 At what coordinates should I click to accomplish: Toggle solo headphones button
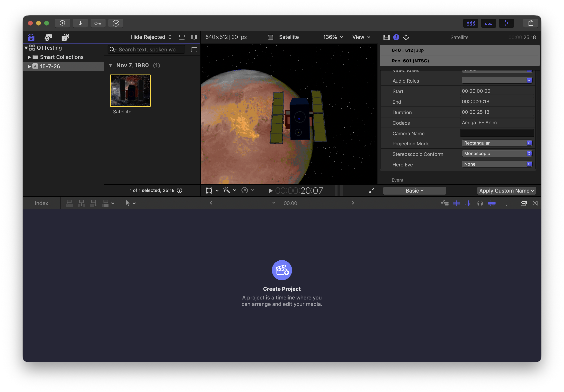coord(480,203)
